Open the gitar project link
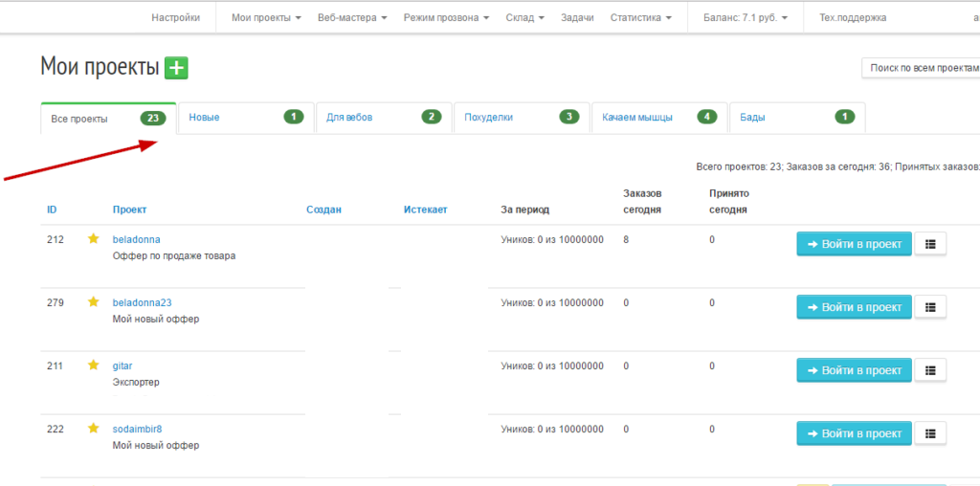The width and height of the screenshot is (980, 486). pyautogui.click(x=122, y=365)
